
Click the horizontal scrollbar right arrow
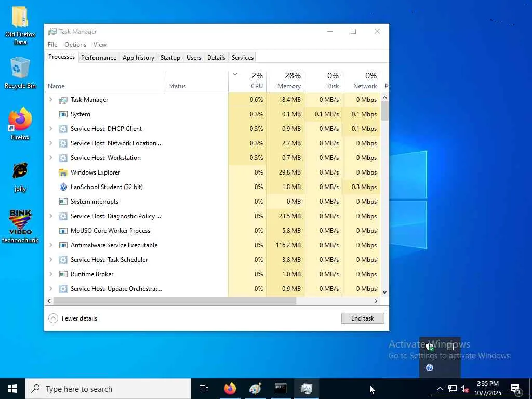[x=376, y=301]
